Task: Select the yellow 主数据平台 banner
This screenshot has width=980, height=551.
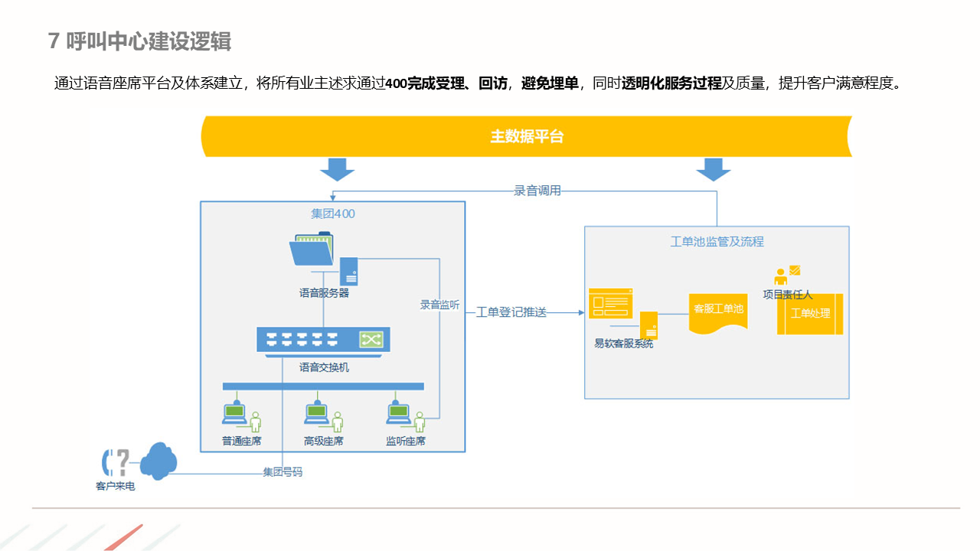Action: coord(527,136)
